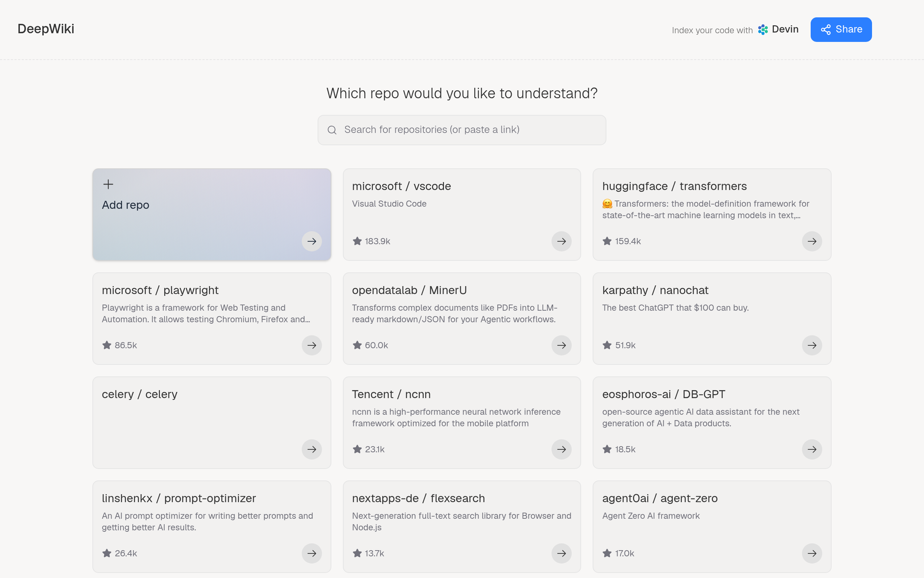
Task: Select linshenkx / prompt-optimizer title
Action: tap(179, 498)
